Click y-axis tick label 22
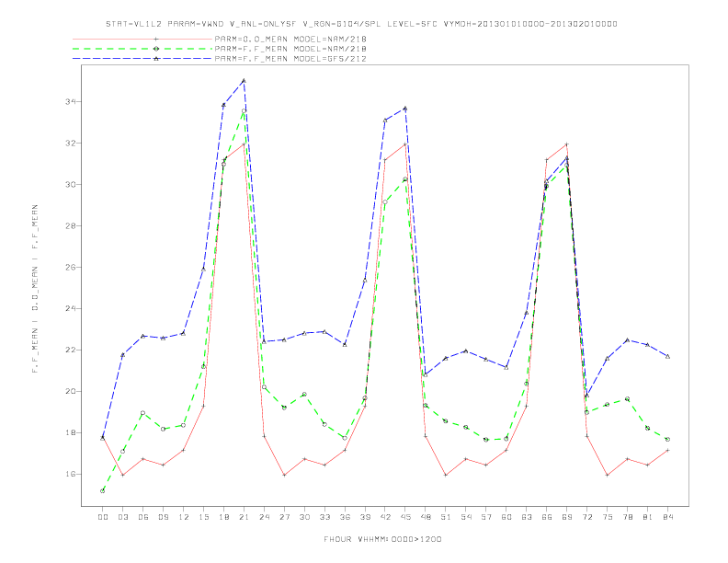728x563 pixels. 71,350
